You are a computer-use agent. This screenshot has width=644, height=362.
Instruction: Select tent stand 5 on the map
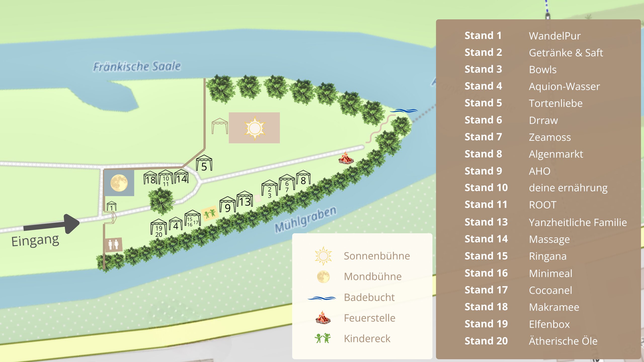point(204,163)
